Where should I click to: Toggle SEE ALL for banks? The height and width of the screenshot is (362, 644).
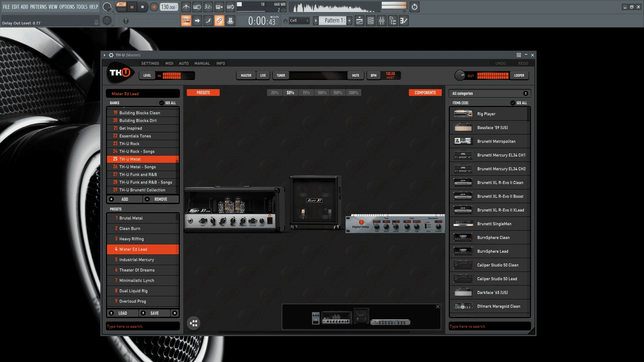pyautogui.click(x=167, y=103)
